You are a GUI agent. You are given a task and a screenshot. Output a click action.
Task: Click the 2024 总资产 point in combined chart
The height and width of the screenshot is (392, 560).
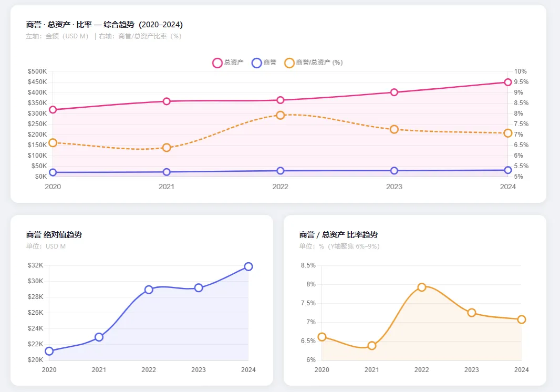pos(508,82)
